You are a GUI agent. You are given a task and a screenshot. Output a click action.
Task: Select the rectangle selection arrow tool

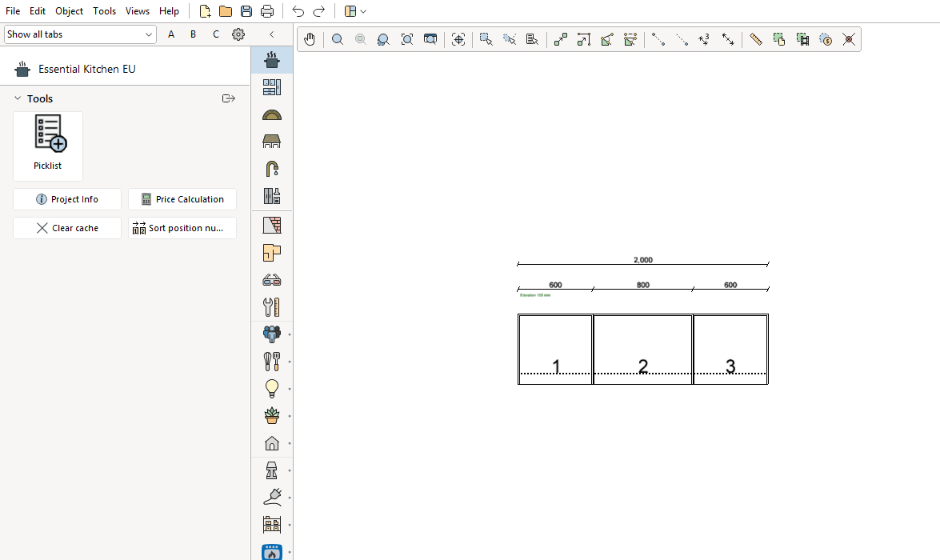tap(486, 39)
